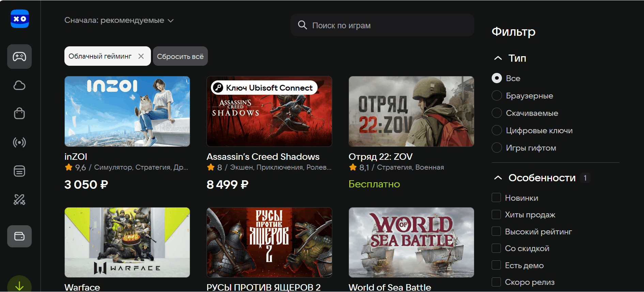Check the Хиты продаж checkbox

coord(496,214)
